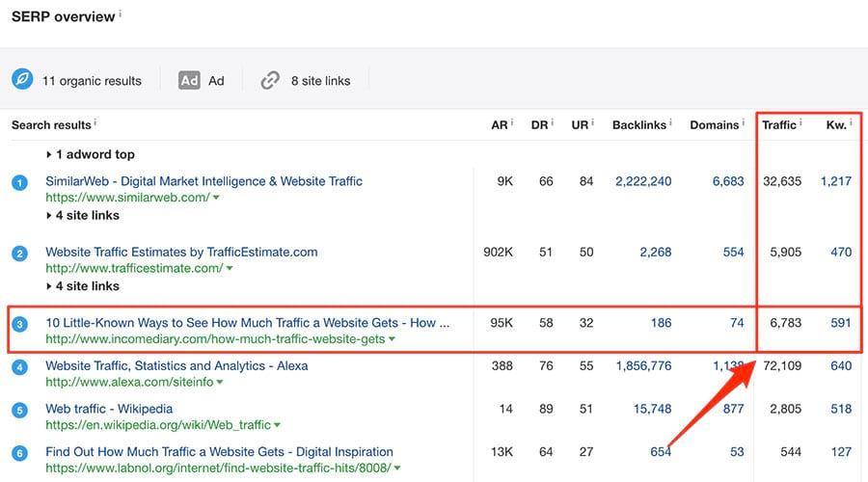Click the organic results leaf icon
868x482 pixels.
22,80
